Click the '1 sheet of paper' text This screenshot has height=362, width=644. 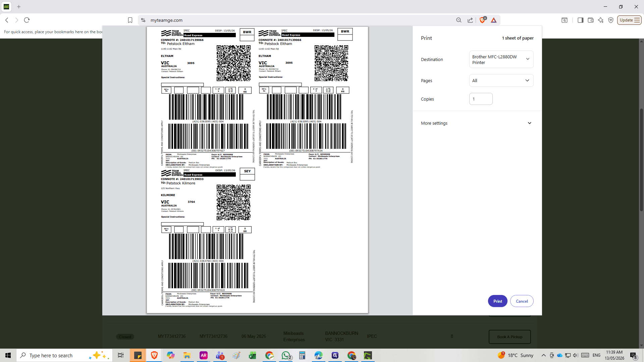tap(518, 38)
